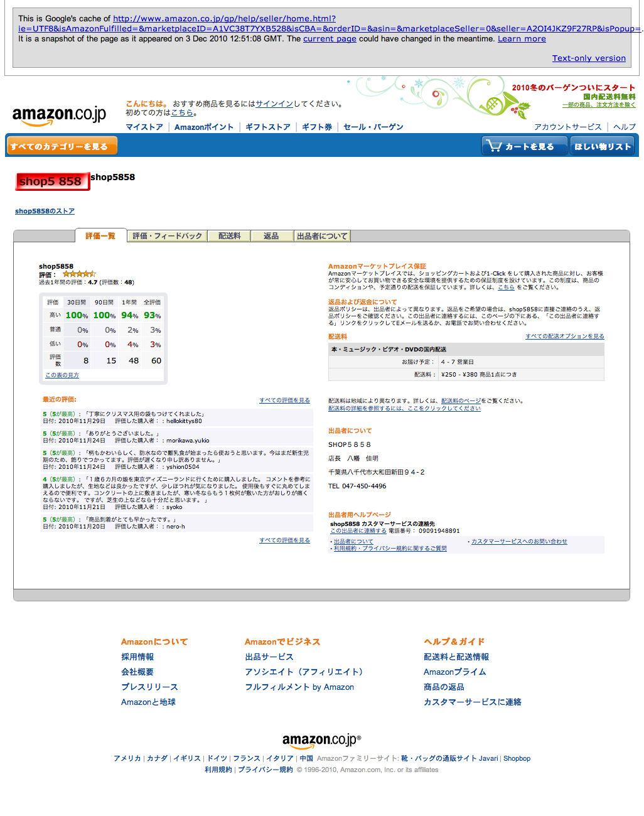Screen dimensions: 644x816
Task: Click the cache current page link
Action: [330, 38]
